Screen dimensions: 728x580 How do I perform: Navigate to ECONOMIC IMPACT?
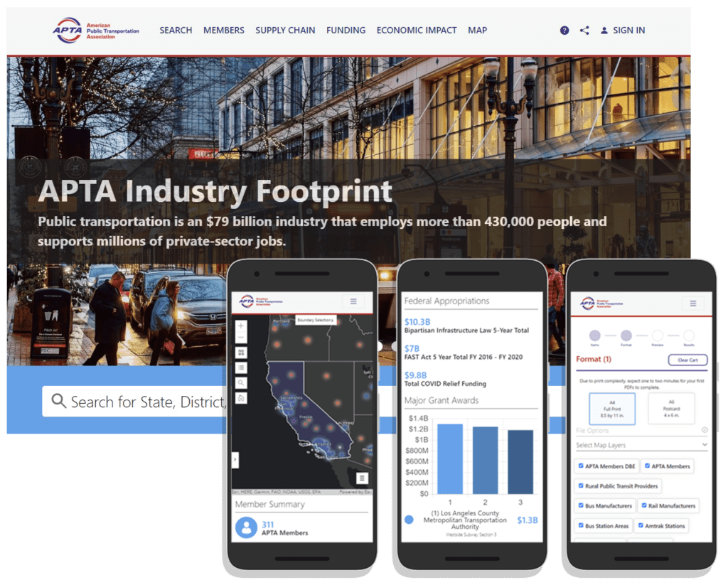click(x=417, y=30)
